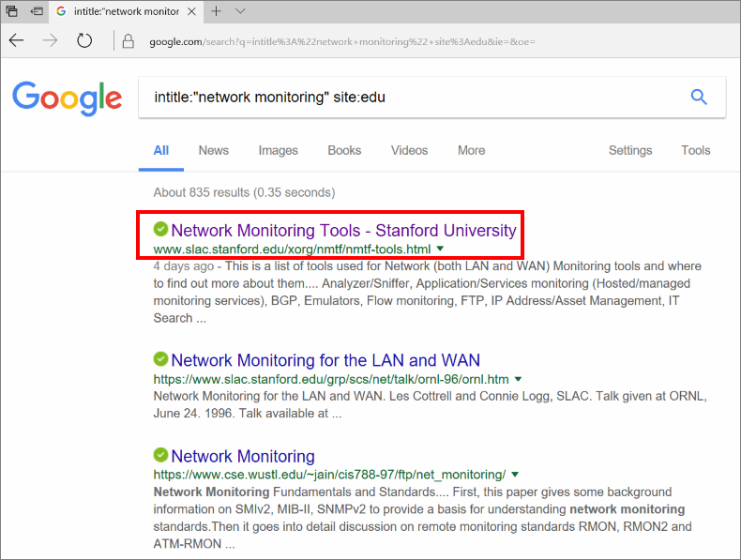
Task: Click green checkmark beside third Network Monitoring result
Action: (x=160, y=455)
